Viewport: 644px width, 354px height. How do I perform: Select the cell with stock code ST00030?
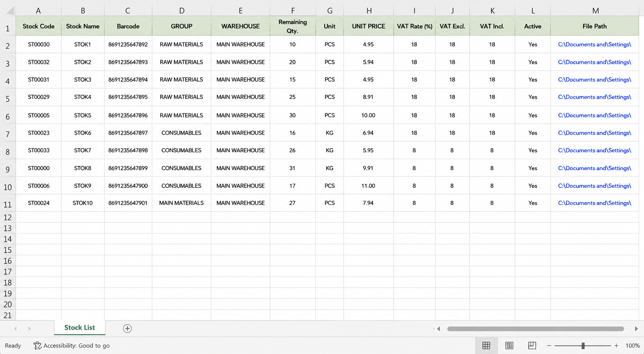point(38,45)
